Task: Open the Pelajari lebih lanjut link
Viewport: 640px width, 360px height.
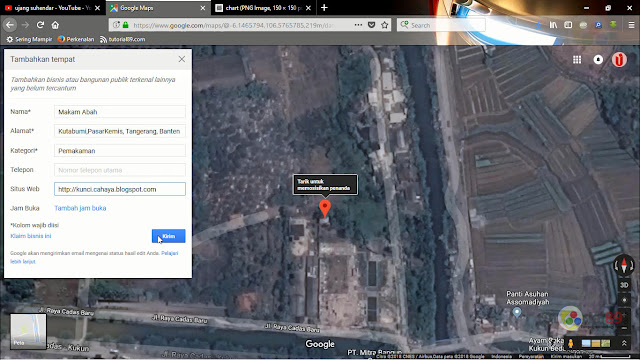Action: pyautogui.click(x=169, y=253)
